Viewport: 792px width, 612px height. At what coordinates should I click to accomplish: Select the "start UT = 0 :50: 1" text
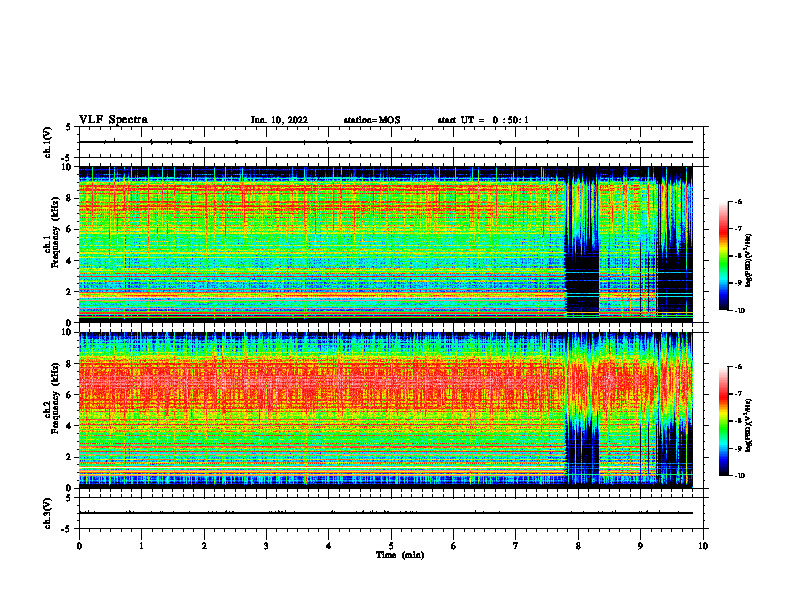coord(483,120)
